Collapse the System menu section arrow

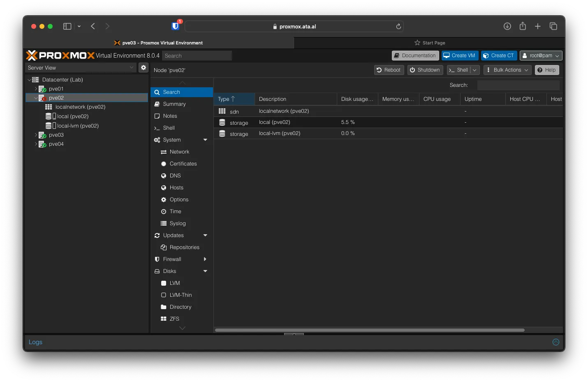pos(205,140)
